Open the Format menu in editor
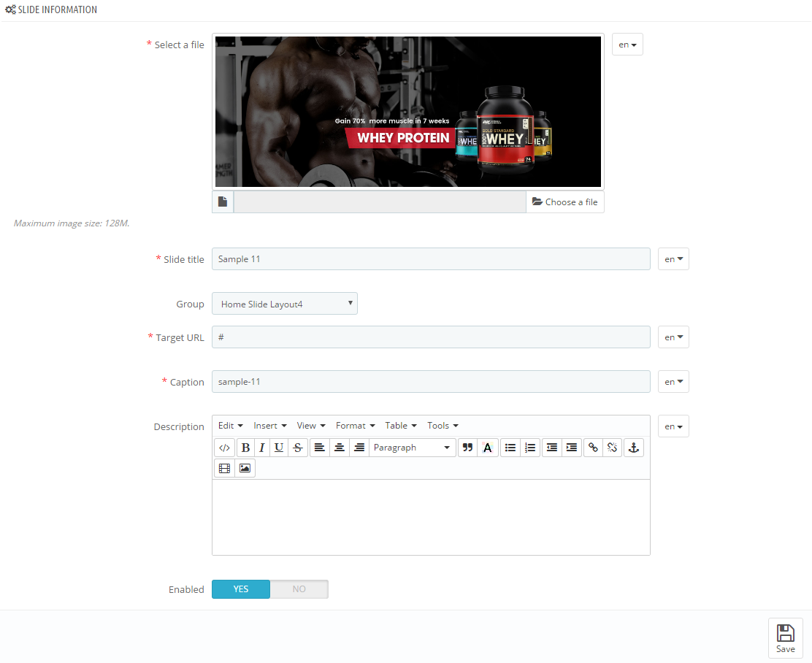Screen dimensions: 812x663 coord(355,426)
